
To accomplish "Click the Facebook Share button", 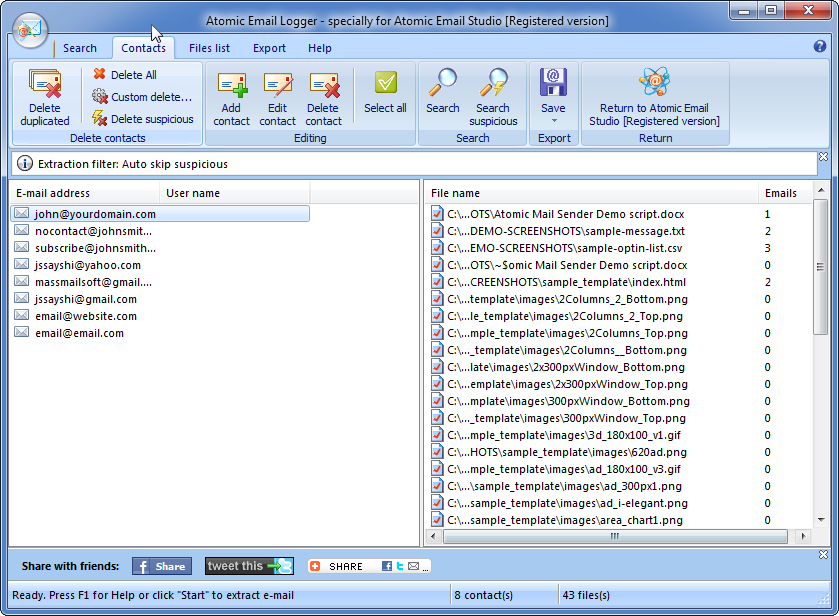I will (x=161, y=565).
